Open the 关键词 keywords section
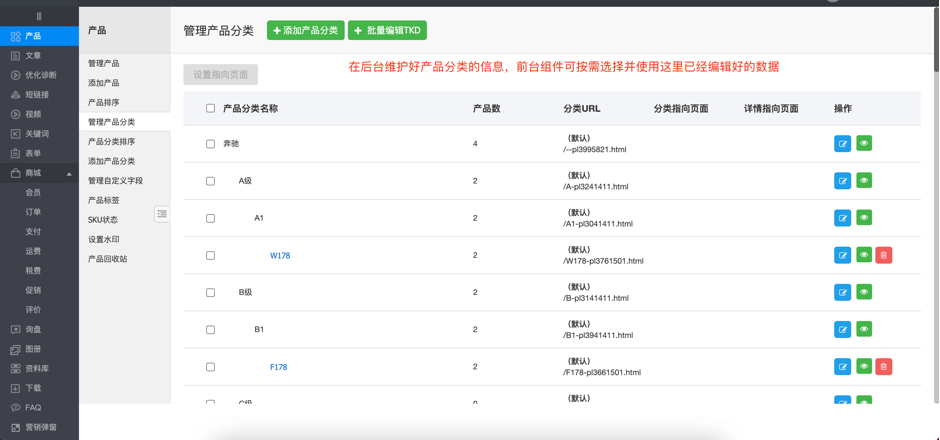Viewport: 940px width, 440px height. point(39,134)
